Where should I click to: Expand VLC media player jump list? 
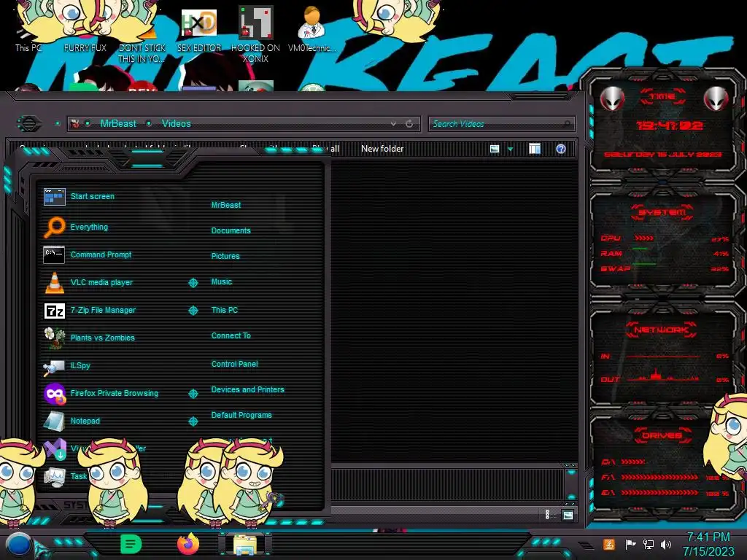(193, 283)
